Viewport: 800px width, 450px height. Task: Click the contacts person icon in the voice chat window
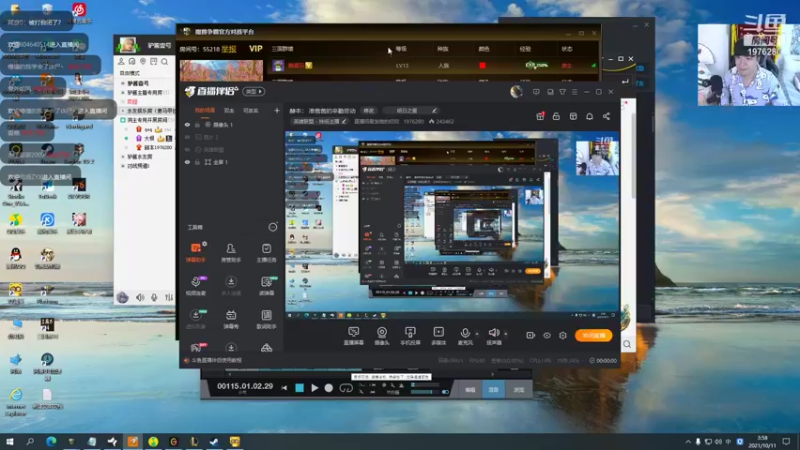tap(121, 62)
